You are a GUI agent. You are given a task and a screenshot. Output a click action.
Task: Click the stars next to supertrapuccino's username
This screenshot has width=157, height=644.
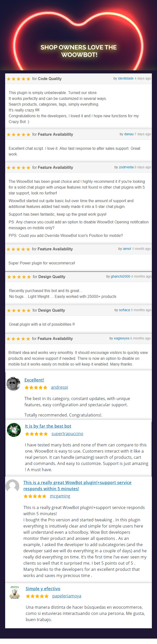point(37,434)
